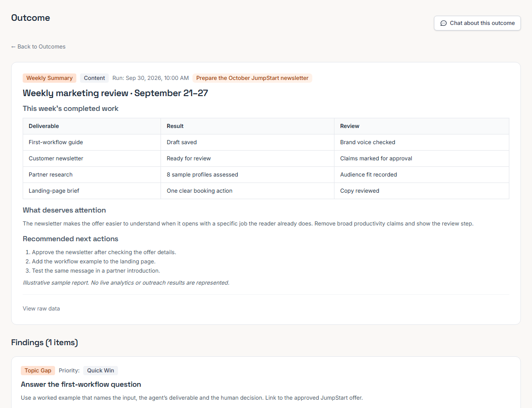Open Prepare the October JumpStart newsletter link
This screenshot has width=532, height=408.
click(x=252, y=78)
